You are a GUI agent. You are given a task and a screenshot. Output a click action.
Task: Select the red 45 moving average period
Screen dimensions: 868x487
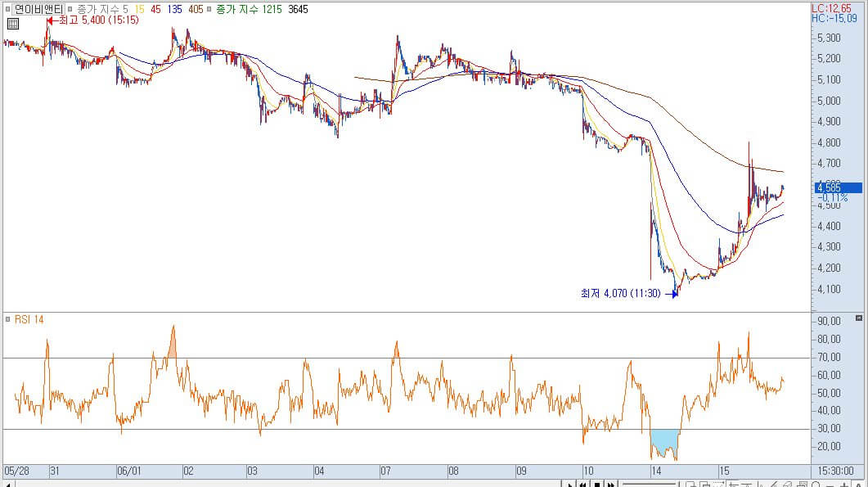pos(155,10)
